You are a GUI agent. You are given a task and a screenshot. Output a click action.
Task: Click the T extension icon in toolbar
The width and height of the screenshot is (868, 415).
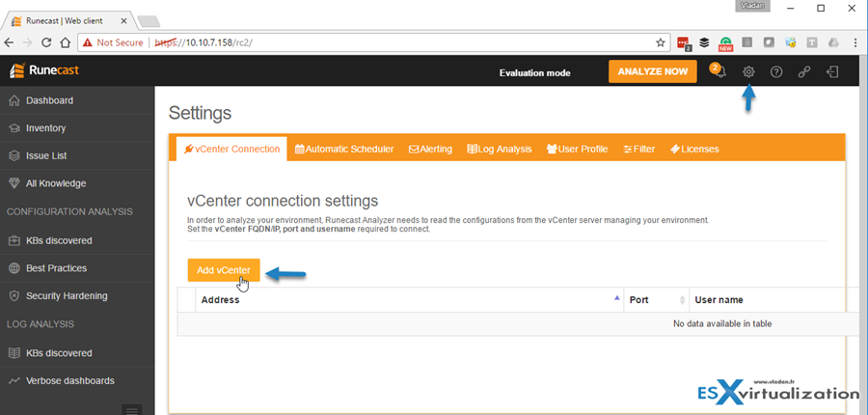pos(811,42)
